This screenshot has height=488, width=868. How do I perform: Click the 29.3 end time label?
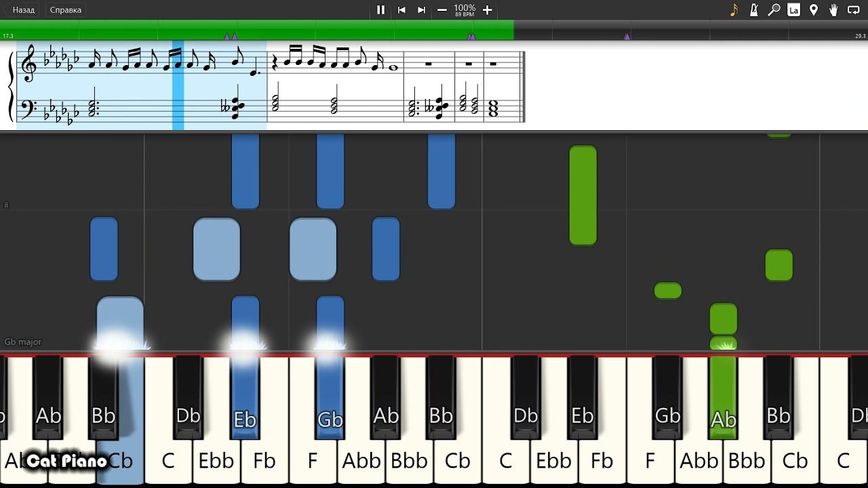click(860, 36)
